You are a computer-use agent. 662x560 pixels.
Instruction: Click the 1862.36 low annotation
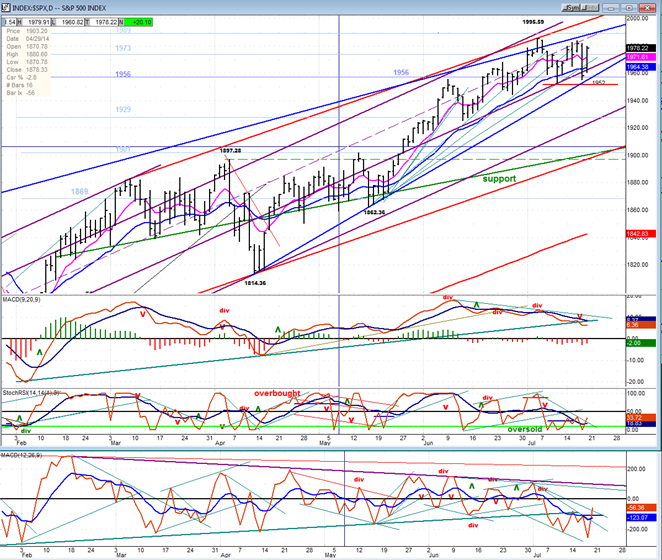[374, 212]
